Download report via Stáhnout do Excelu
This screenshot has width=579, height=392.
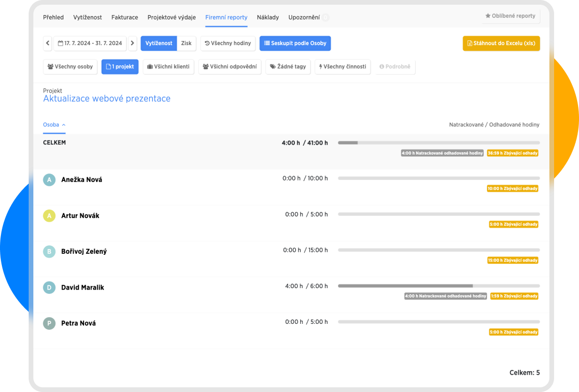[501, 43]
